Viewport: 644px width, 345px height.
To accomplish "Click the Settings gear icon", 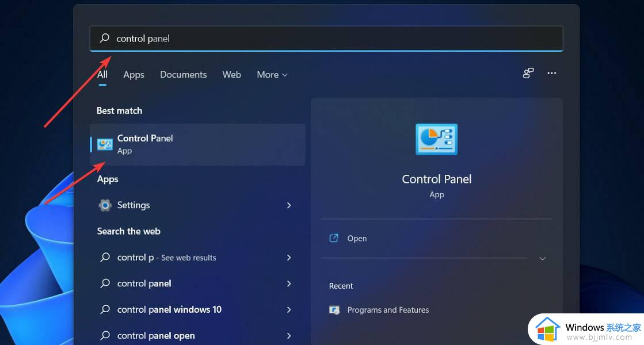I will [105, 205].
